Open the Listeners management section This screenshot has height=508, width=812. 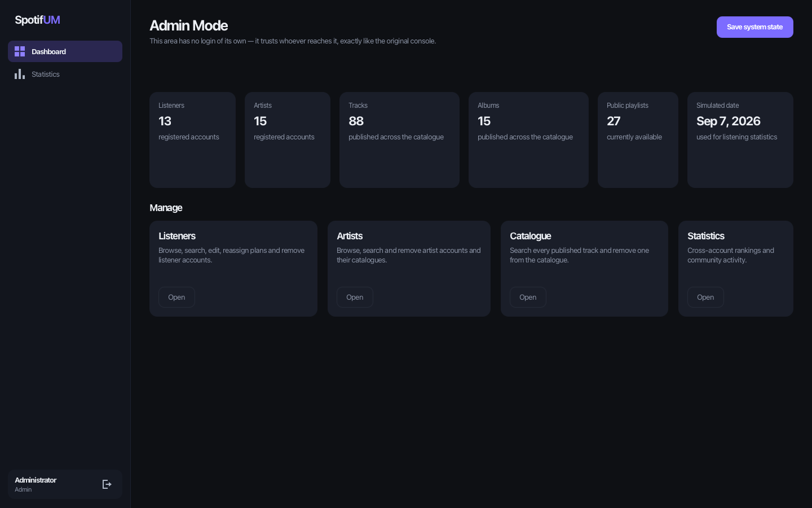coord(176,297)
